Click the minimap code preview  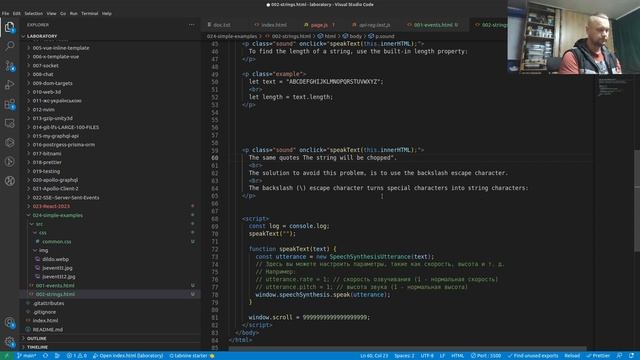pyautogui.click(x=612, y=87)
